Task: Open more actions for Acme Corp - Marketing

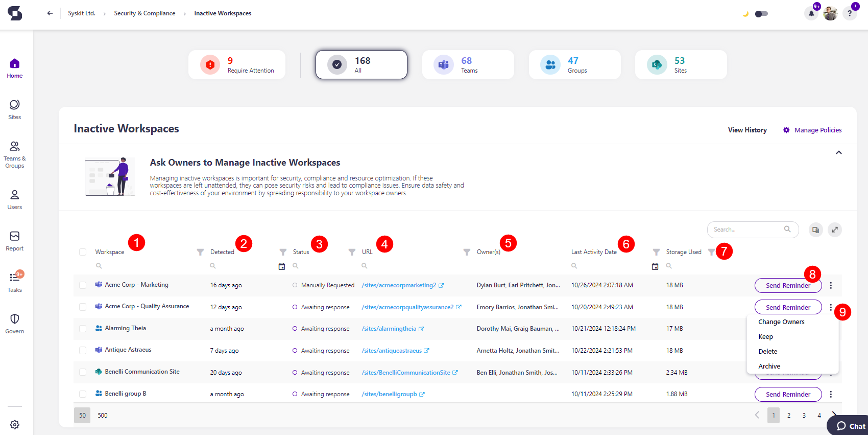Action: (831, 286)
